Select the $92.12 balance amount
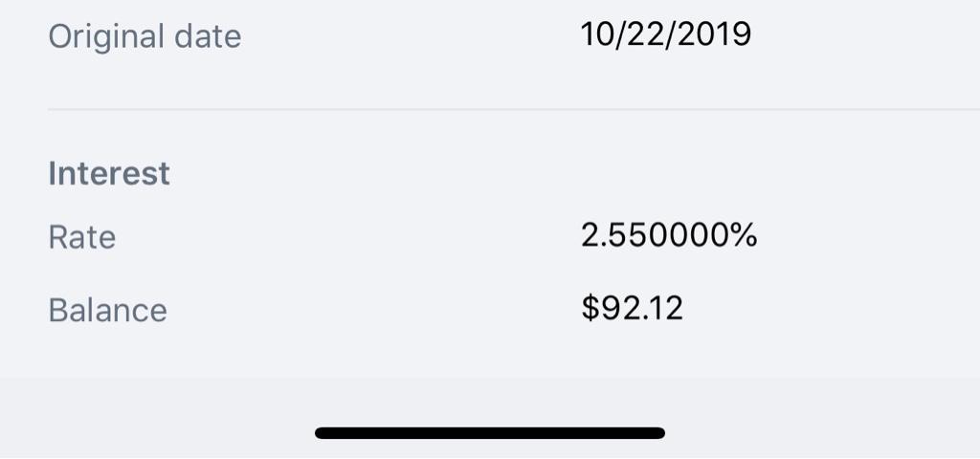 [x=632, y=308]
